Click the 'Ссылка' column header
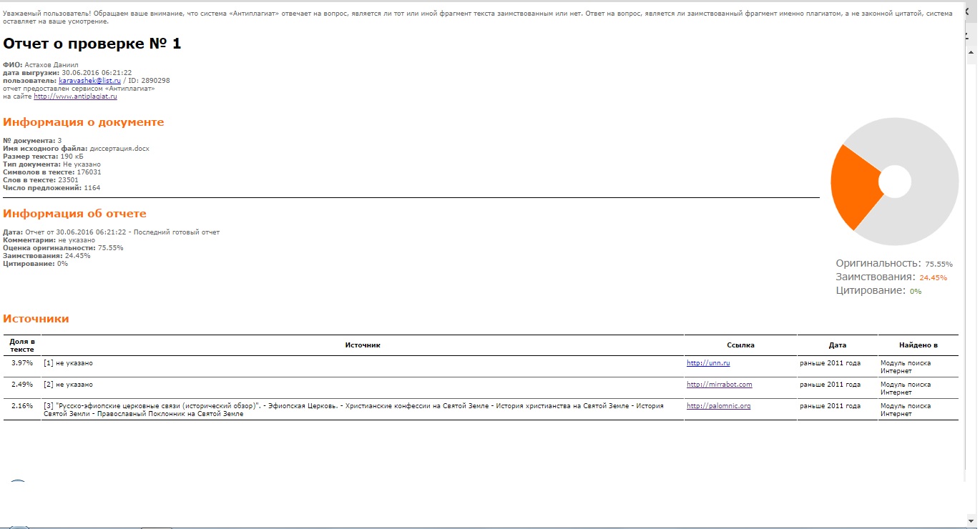The width and height of the screenshot is (980, 529). click(740, 345)
